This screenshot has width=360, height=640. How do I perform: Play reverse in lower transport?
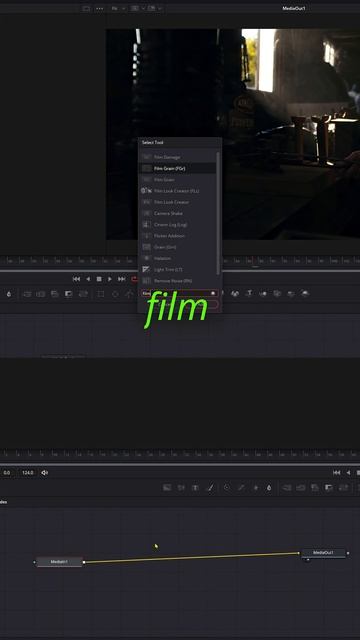[x=348, y=473]
